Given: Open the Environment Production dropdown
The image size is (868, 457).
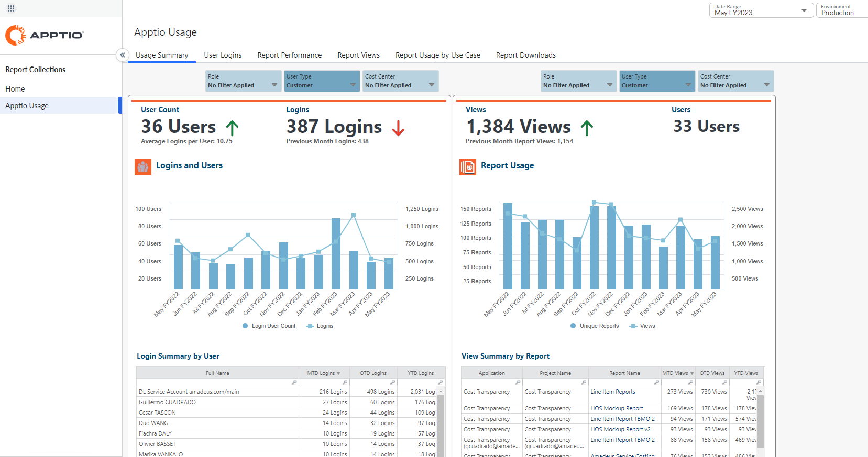Looking at the screenshot, I should pos(842,10).
